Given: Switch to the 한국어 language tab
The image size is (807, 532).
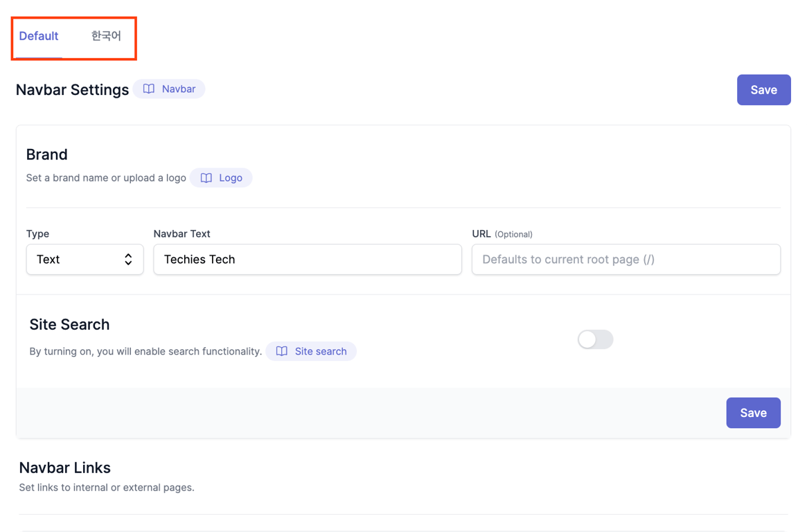Looking at the screenshot, I should tap(106, 36).
